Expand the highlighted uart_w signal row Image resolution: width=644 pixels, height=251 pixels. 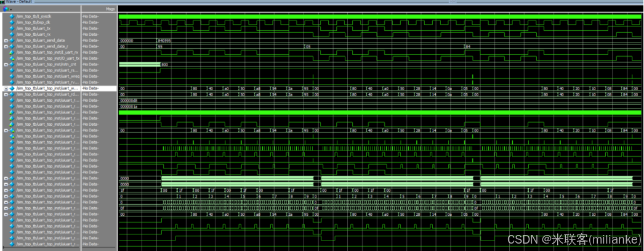coord(6,88)
